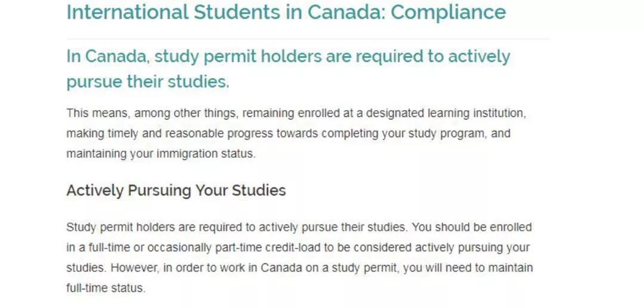Viewport: 644px width, 308px height.
Task: Click the words "You should be enrolled"
Action: [472, 227]
